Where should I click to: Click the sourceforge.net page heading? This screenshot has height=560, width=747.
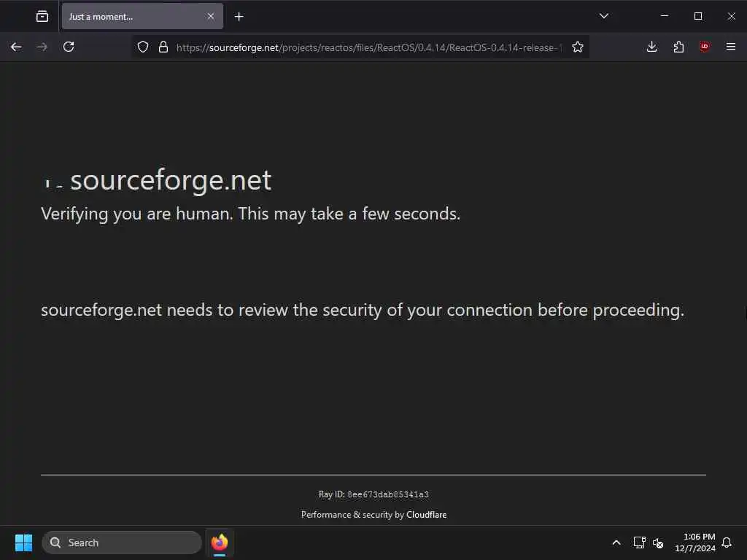tap(171, 181)
